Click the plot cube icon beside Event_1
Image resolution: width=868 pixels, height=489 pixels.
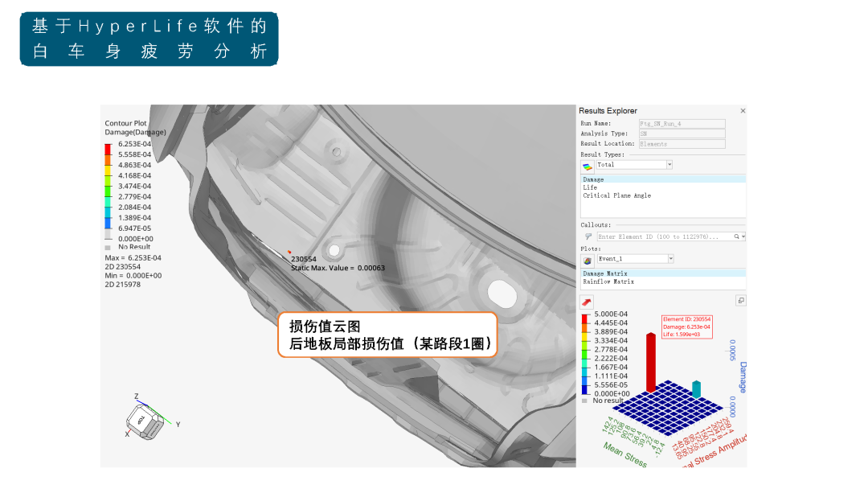588,261
